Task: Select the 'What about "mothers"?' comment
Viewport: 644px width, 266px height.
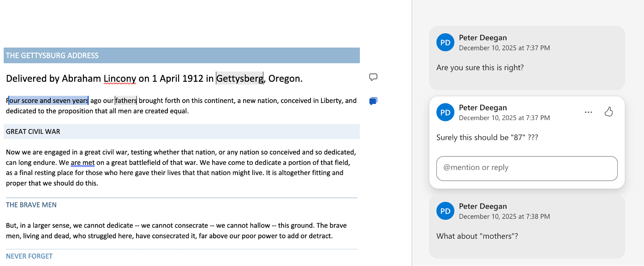Action: (477, 236)
